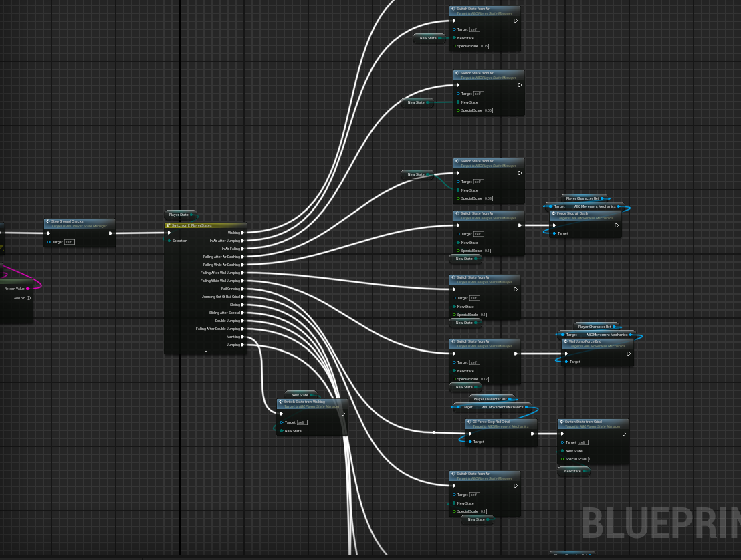
Task: Click the Selection input pin on Switch node
Action: point(169,241)
